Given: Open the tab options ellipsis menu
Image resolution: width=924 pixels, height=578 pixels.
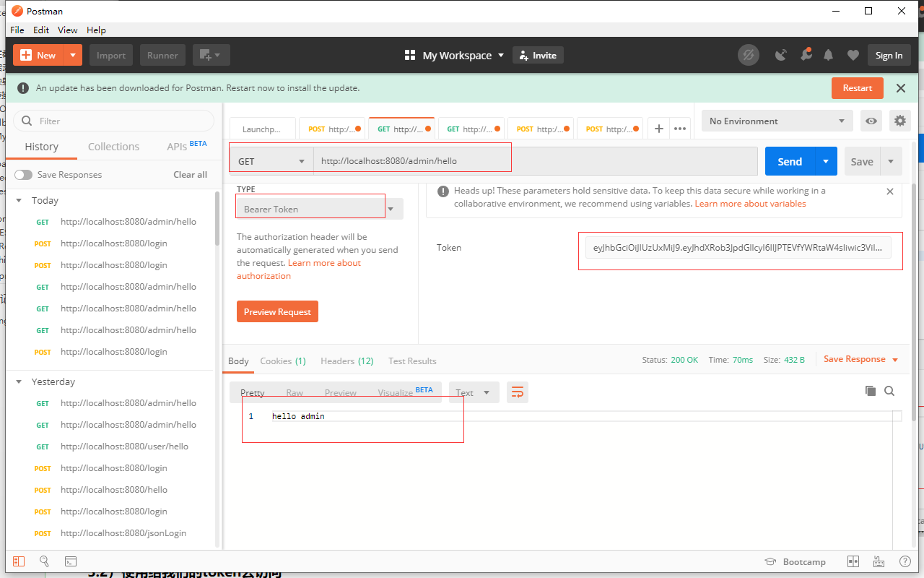Looking at the screenshot, I should [679, 129].
